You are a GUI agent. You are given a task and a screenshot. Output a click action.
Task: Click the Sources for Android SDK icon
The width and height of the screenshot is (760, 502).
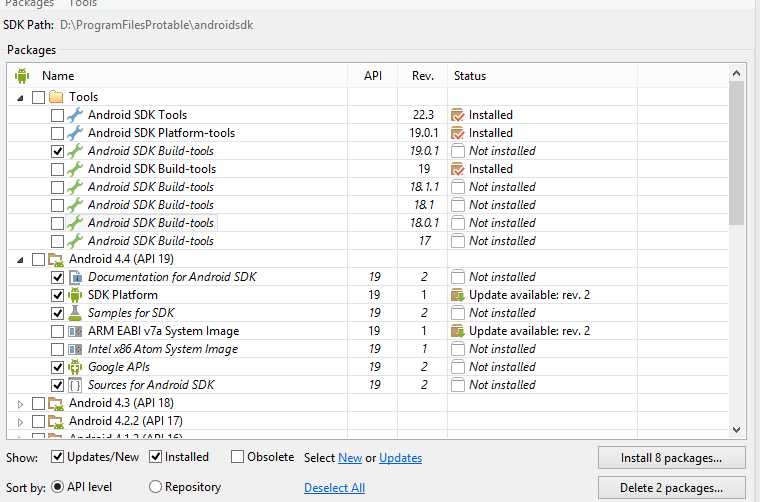pyautogui.click(x=75, y=385)
